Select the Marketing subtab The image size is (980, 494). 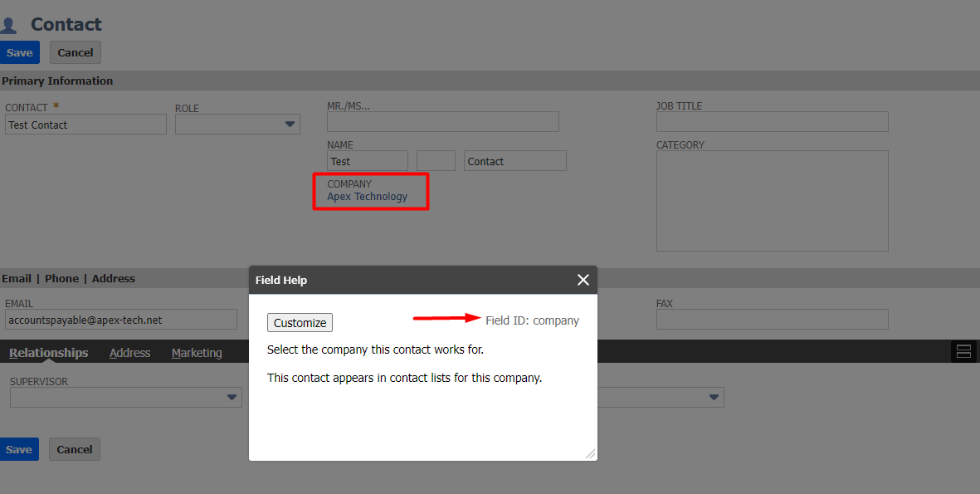pyautogui.click(x=197, y=353)
